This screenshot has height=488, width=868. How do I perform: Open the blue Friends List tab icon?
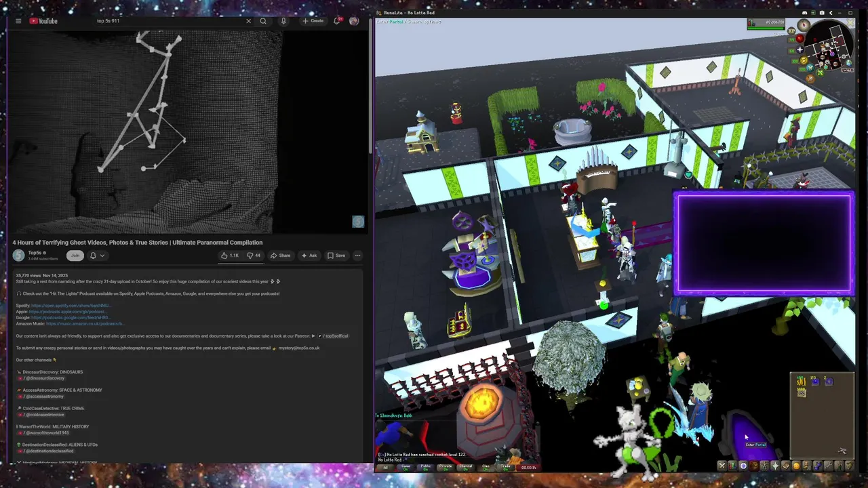[818, 466]
